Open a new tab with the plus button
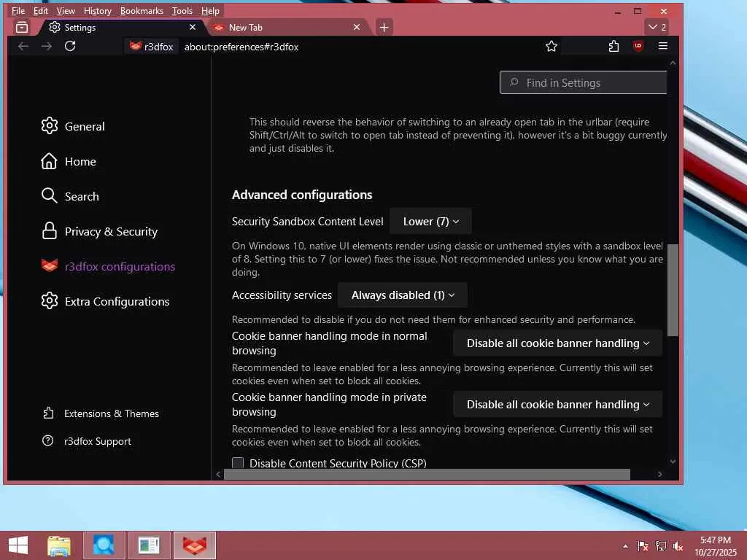The height and width of the screenshot is (560, 747). [x=384, y=28]
